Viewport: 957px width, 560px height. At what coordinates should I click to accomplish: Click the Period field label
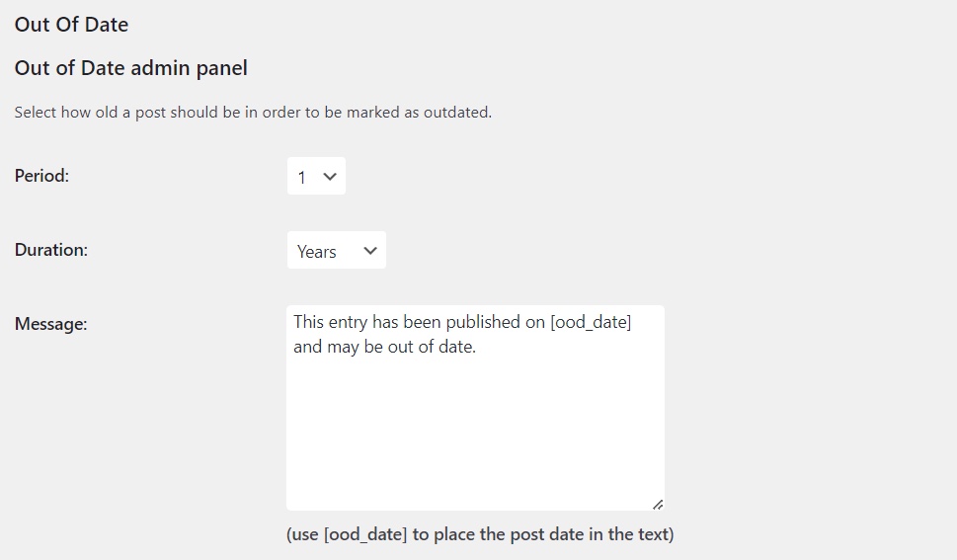coord(41,176)
